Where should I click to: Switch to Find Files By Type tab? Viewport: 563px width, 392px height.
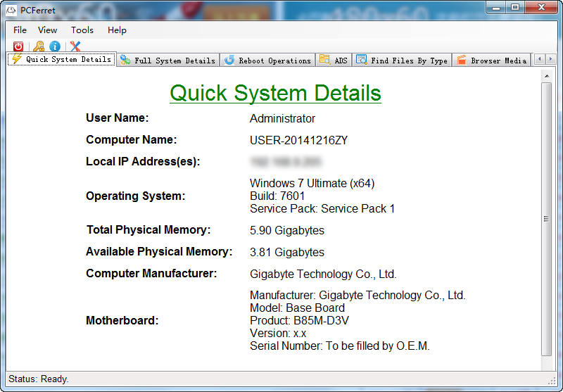[x=402, y=61]
